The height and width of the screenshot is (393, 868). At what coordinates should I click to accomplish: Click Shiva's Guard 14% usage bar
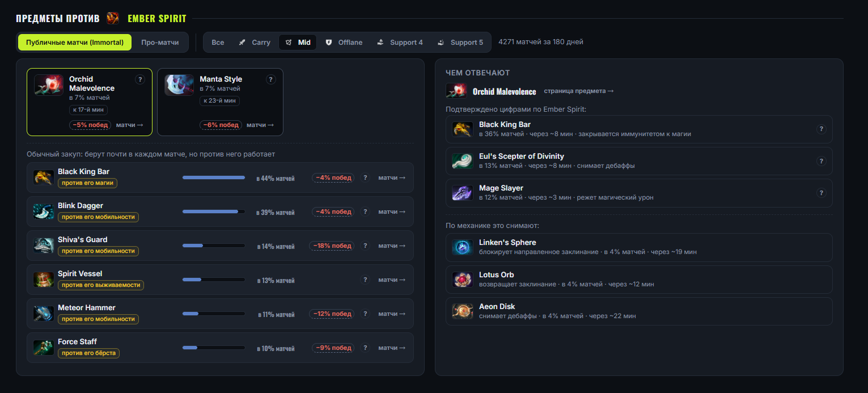(x=214, y=246)
